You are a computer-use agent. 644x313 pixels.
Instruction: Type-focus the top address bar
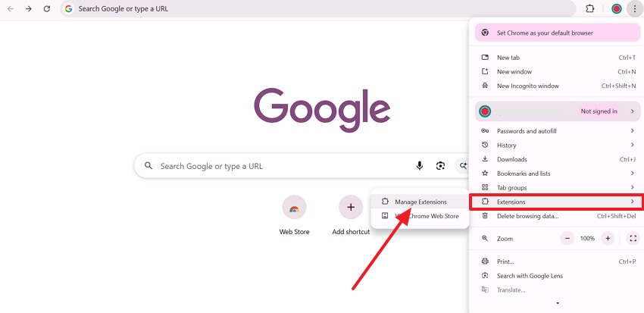pyautogui.click(x=318, y=8)
